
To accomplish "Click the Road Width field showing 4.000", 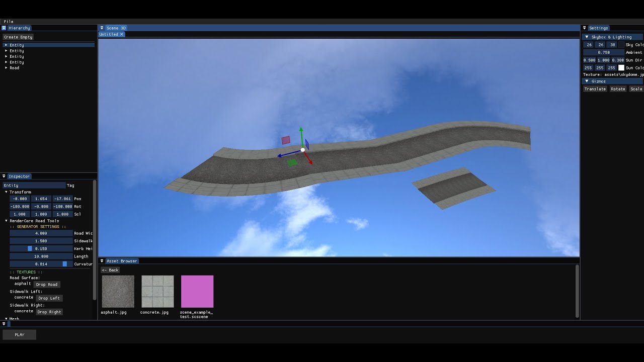I will [x=41, y=233].
